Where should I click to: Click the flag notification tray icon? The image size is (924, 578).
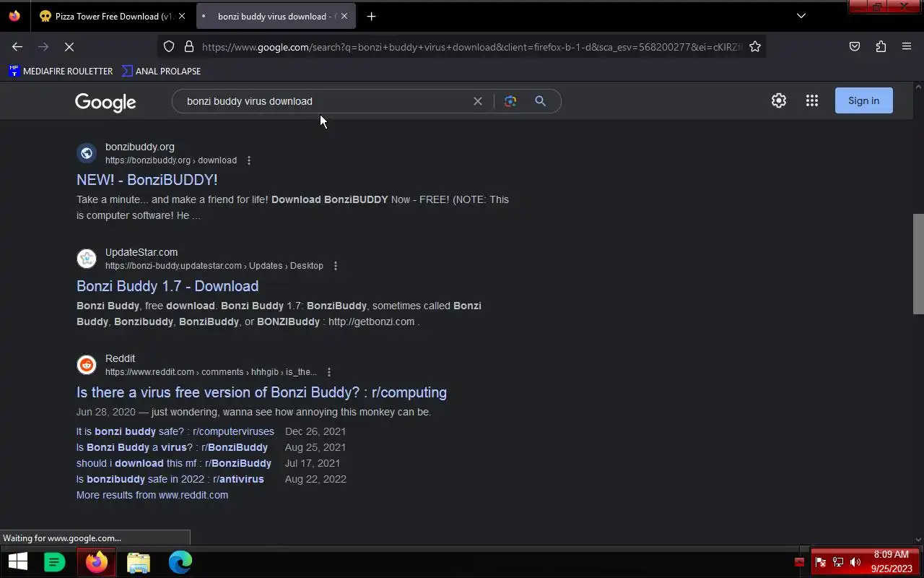pos(821,562)
